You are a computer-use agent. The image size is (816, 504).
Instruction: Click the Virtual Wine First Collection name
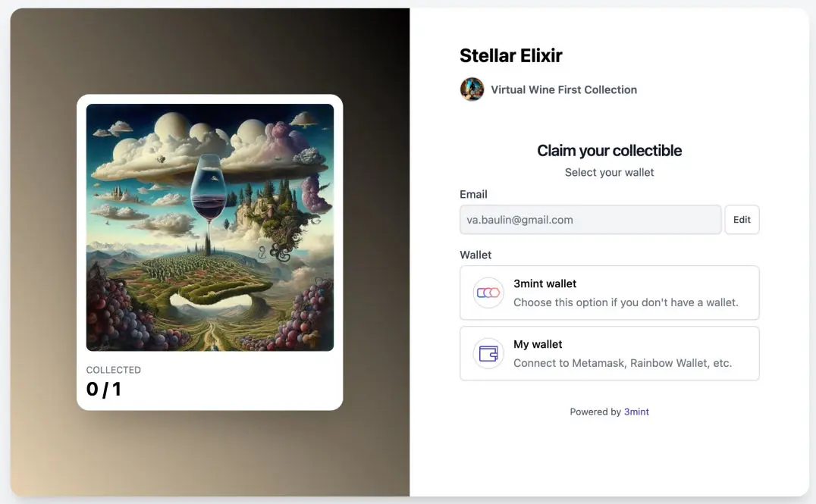click(x=563, y=89)
